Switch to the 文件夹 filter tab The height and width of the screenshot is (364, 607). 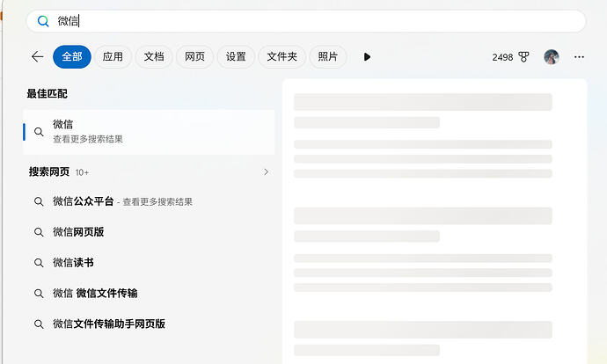[282, 57]
